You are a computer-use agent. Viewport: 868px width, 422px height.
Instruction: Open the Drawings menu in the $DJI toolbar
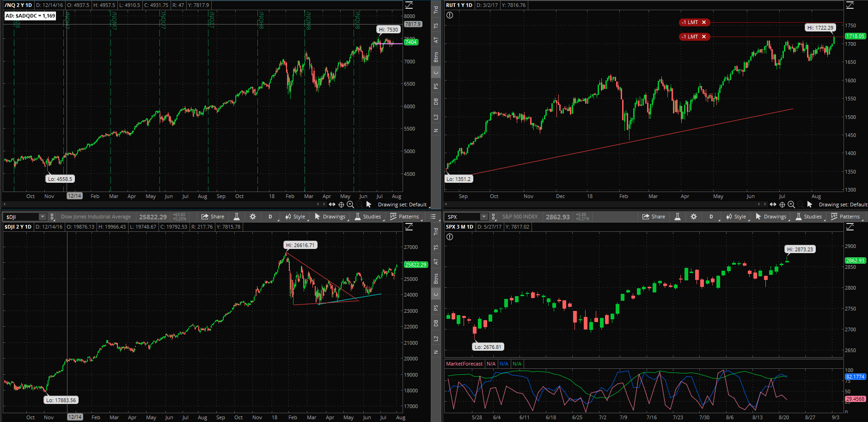coord(330,217)
